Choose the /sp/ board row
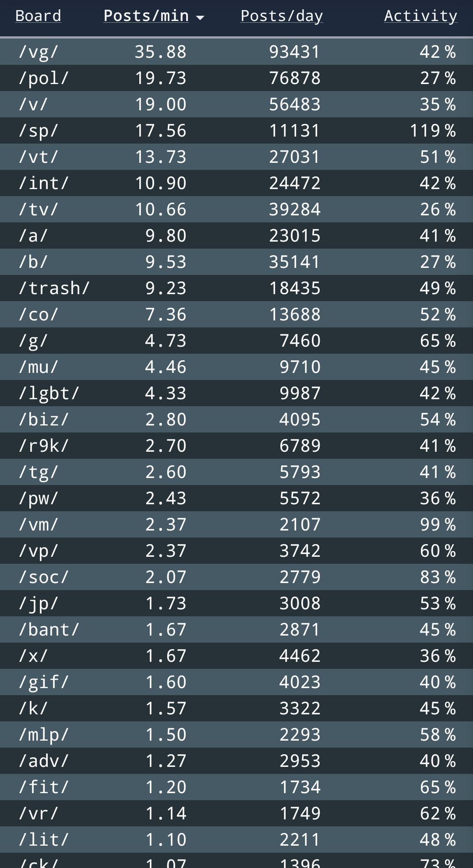Viewport: 473px width, 868px height. click(38, 131)
